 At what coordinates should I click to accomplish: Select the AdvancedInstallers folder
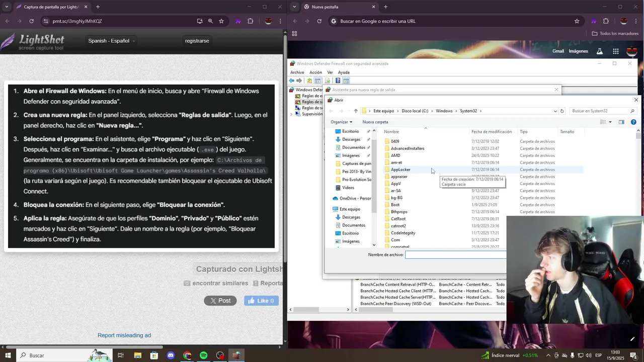click(x=408, y=148)
